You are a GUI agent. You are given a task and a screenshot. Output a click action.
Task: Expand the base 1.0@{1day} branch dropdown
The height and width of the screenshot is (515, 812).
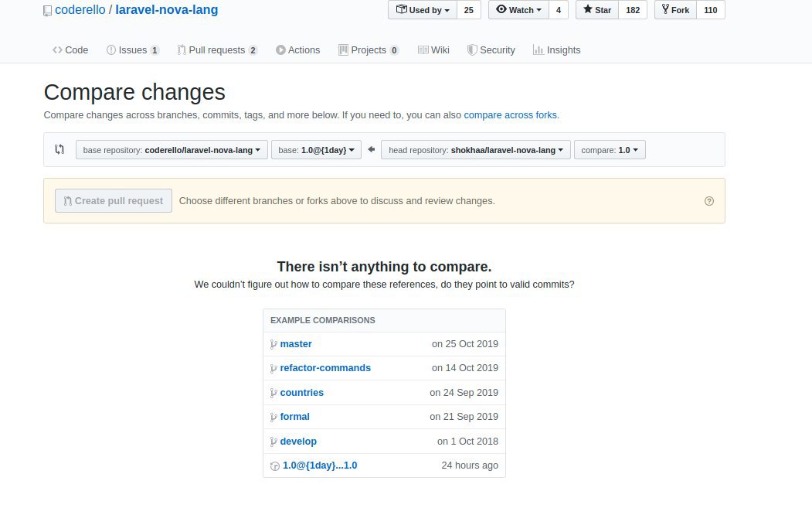tap(317, 150)
